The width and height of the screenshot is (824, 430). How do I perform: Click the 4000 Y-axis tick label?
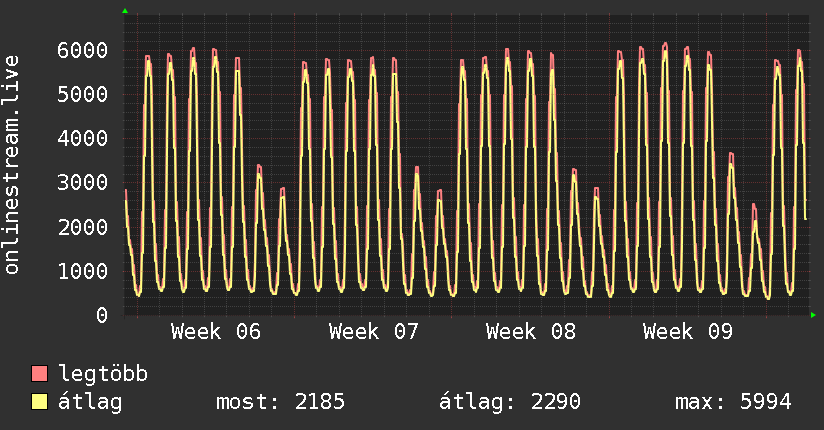[x=81, y=138]
